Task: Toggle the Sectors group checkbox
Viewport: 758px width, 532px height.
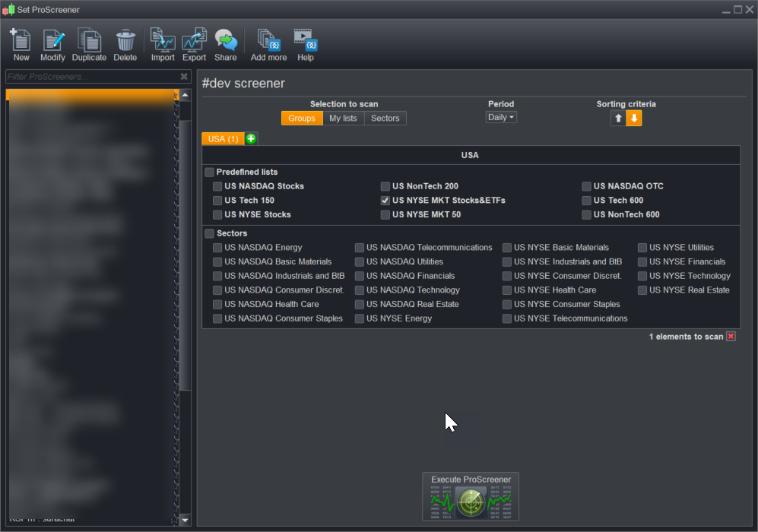Action: [x=209, y=233]
